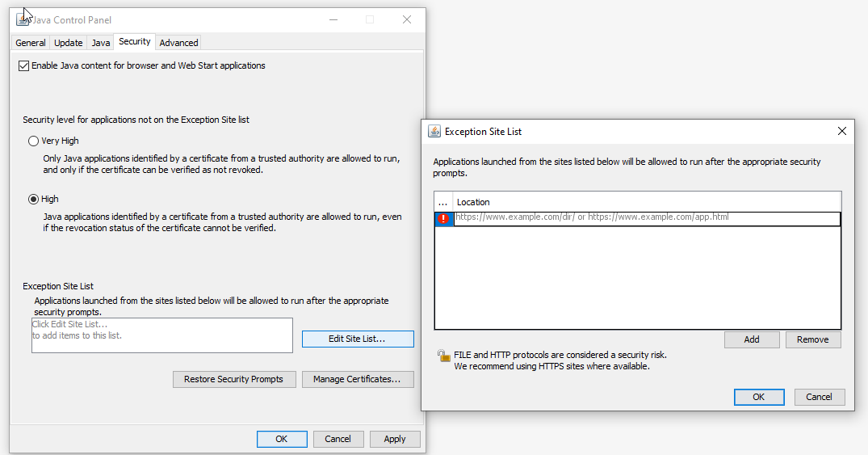Click OK in Java Control Panel

coord(282,439)
